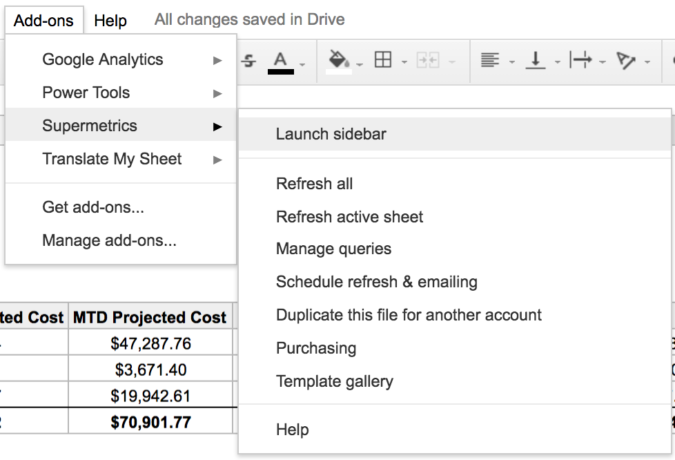675x460 pixels.
Task: Open the Help menu in menu bar
Action: (x=110, y=20)
